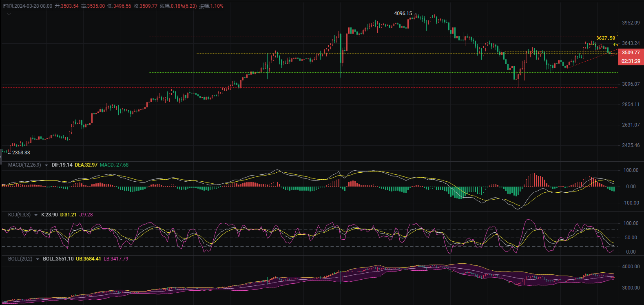This screenshot has height=305, width=644.
Task: Click the 3096.07 price axis label
Action: point(631,84)
